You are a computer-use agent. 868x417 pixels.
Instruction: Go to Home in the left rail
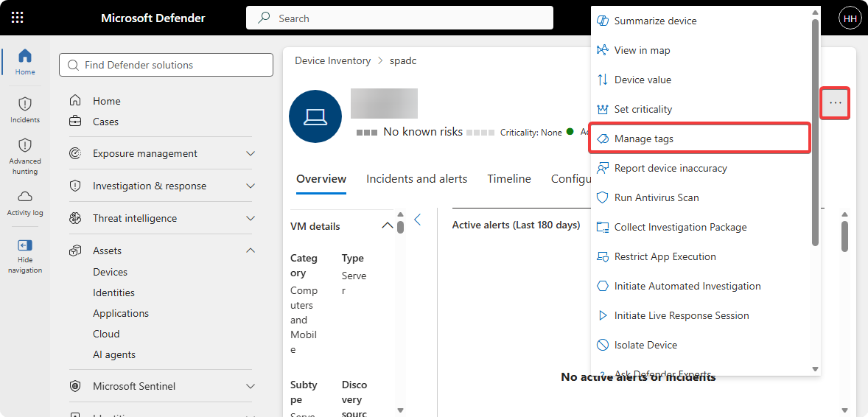coord(25,61)
